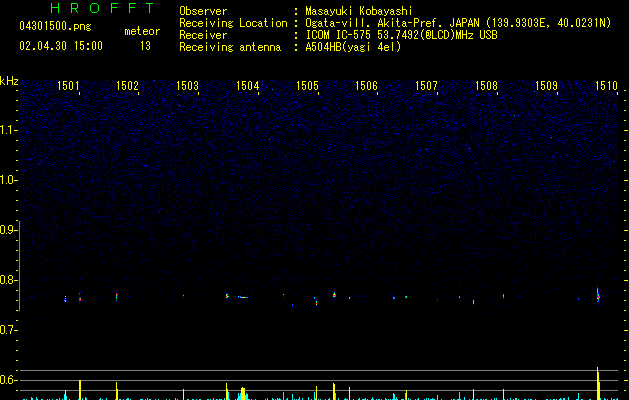
Task: Click the 'Receiving Location' label
Action: point(233,23)
